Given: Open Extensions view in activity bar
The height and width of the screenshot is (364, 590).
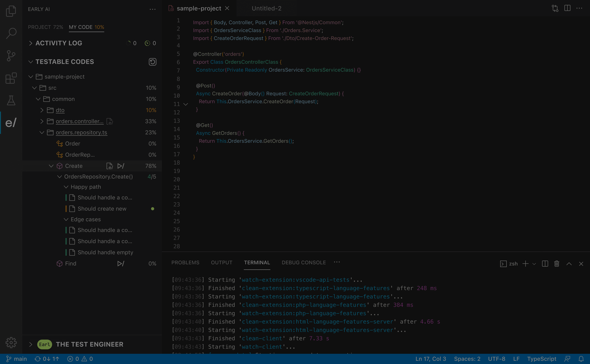Looking at the screenshot, I should (x=11, y=78).
